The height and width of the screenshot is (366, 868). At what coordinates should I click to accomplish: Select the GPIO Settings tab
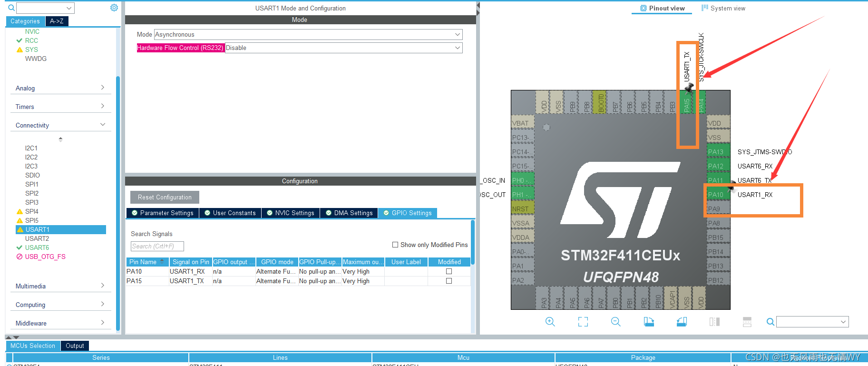tap(408, 213)
